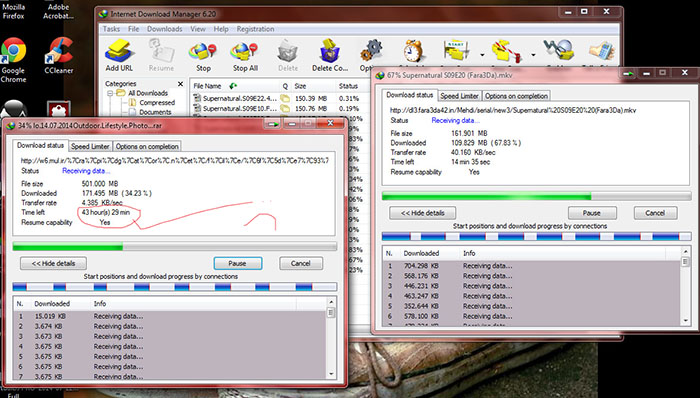Open Options on completion tab in Supernatural dialog

tap(516, 96)
